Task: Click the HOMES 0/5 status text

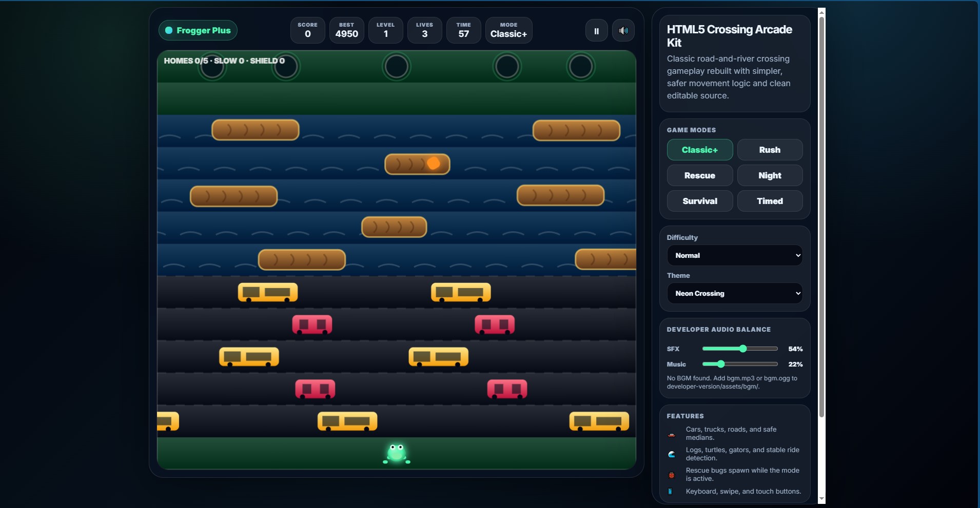Action: pyautogui.click(x=186, y=60)
